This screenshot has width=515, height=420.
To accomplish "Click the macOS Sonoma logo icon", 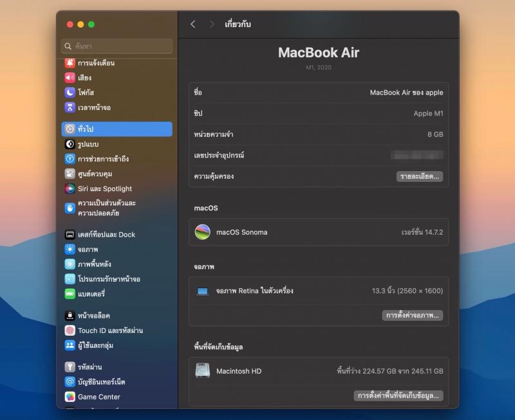I will 203,232.
